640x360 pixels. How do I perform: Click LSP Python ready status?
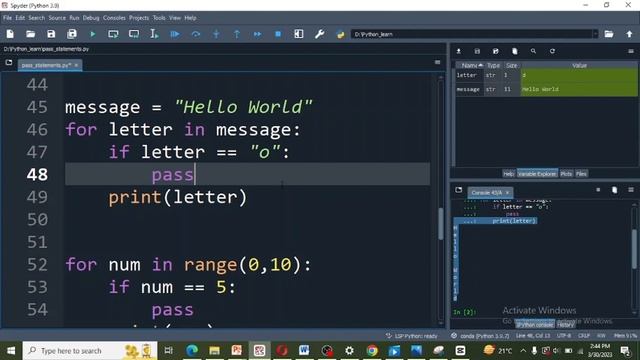[412, 336]
